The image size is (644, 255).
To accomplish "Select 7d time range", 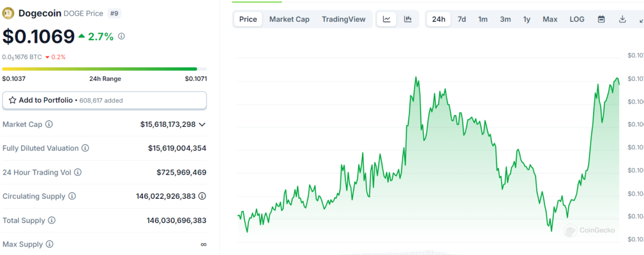I will 462,19.
